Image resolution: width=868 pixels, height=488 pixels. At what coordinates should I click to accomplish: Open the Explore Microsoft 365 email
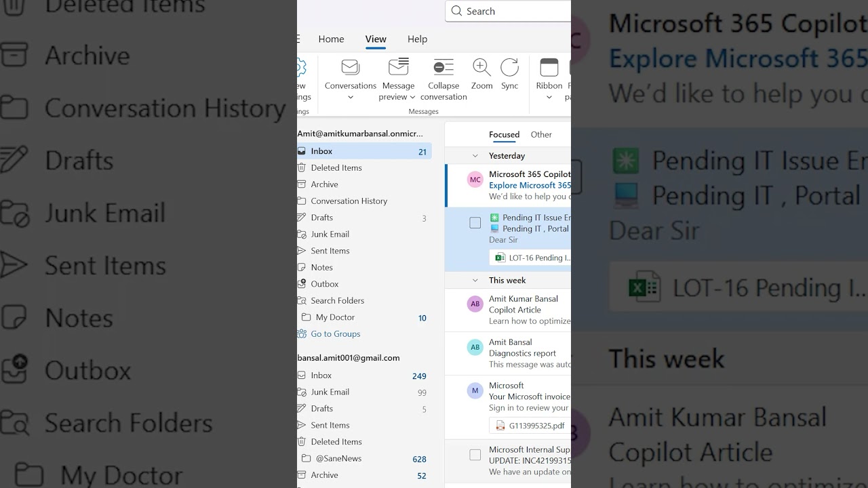point(509,185)
